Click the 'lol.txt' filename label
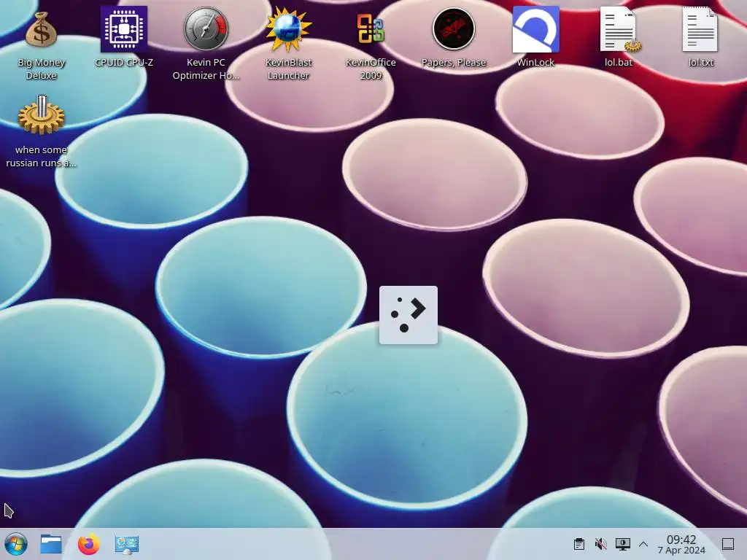Screen dimensions: 747x560 [701, 63]
